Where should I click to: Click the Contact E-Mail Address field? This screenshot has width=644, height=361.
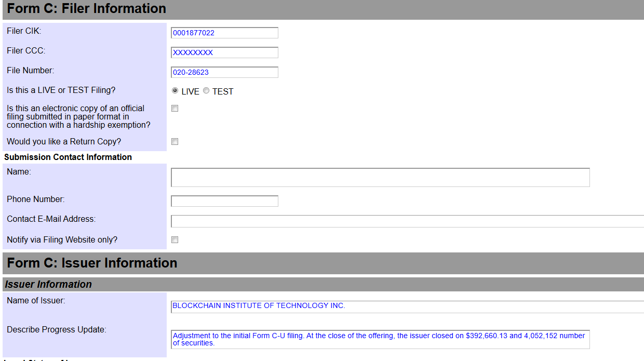tap(407, 221)
